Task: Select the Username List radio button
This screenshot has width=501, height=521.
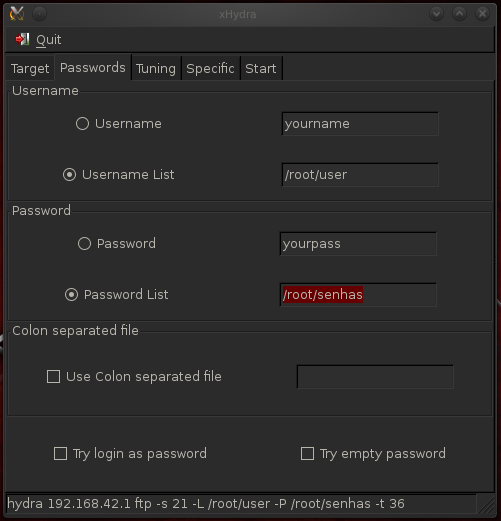Action: tap(69, 175)
